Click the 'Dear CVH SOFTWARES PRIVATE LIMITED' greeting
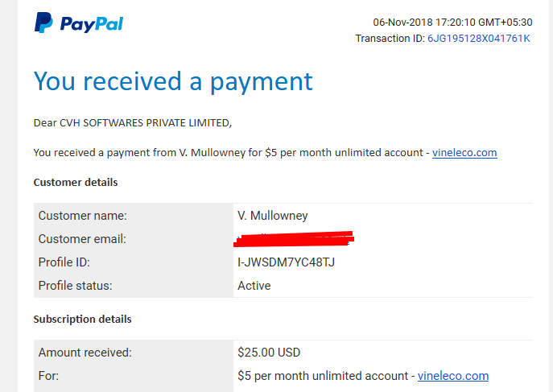 (x=133, y=123)
